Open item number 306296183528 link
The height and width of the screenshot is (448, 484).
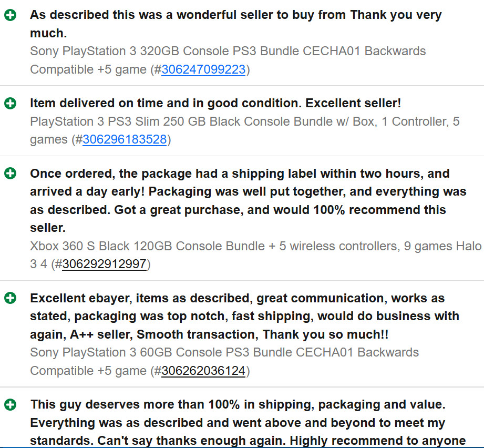click(x=125, y=139)
